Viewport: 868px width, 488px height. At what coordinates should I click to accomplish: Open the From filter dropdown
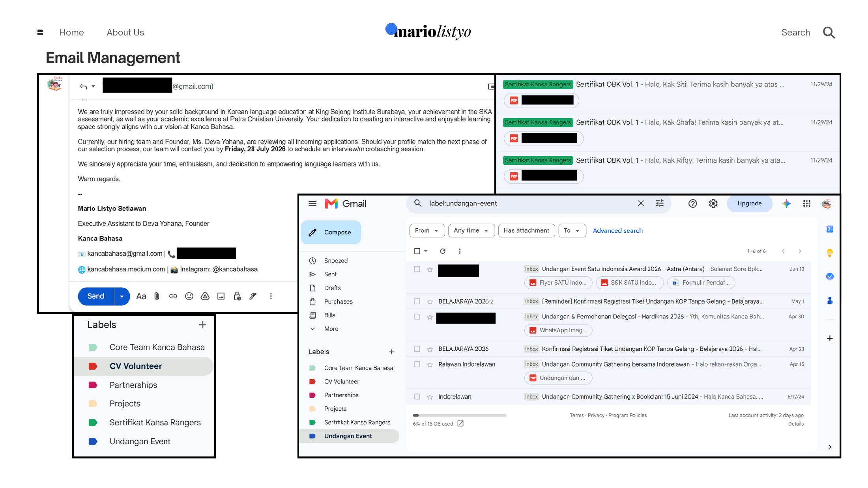[x=427, y=231]
